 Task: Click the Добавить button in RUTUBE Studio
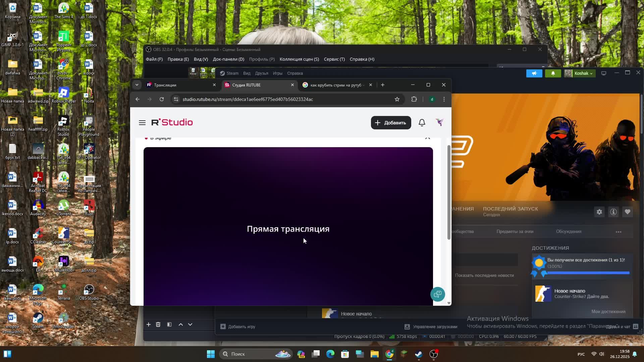[x=391, y=123]
